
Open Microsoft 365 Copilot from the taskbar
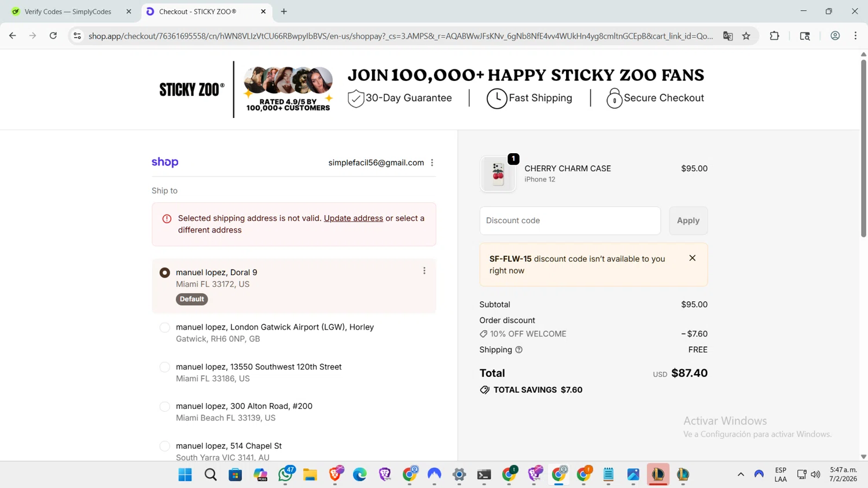click(x=260, y=475)
